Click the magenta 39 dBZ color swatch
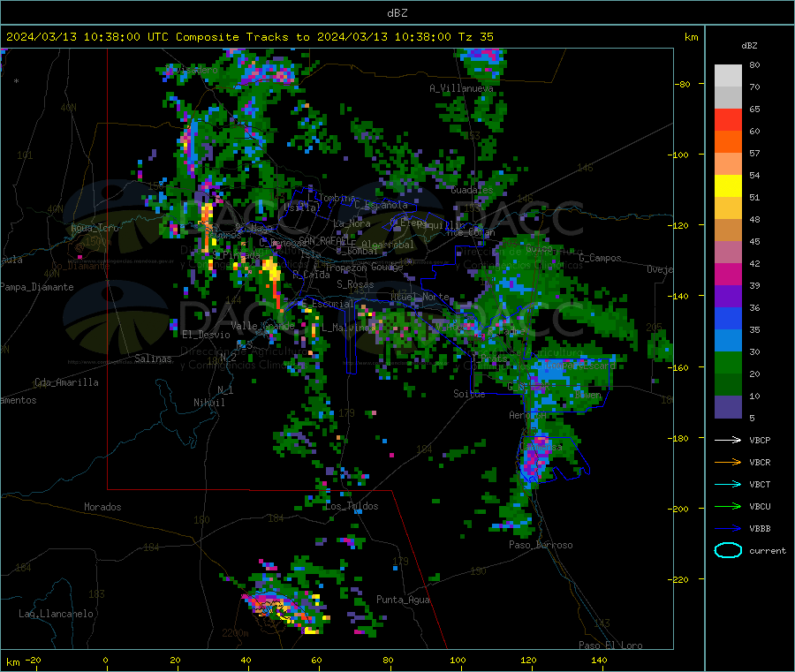This screenshot has width=795, height=672. coord(728,274)
